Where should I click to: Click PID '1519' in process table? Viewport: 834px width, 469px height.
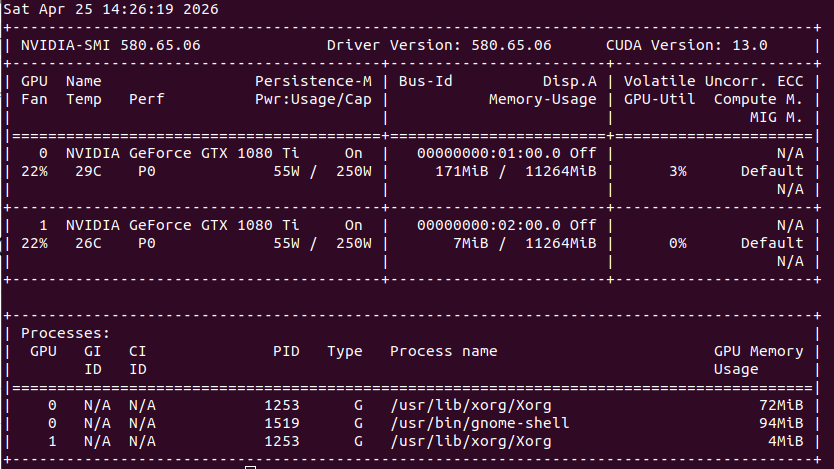282,423
